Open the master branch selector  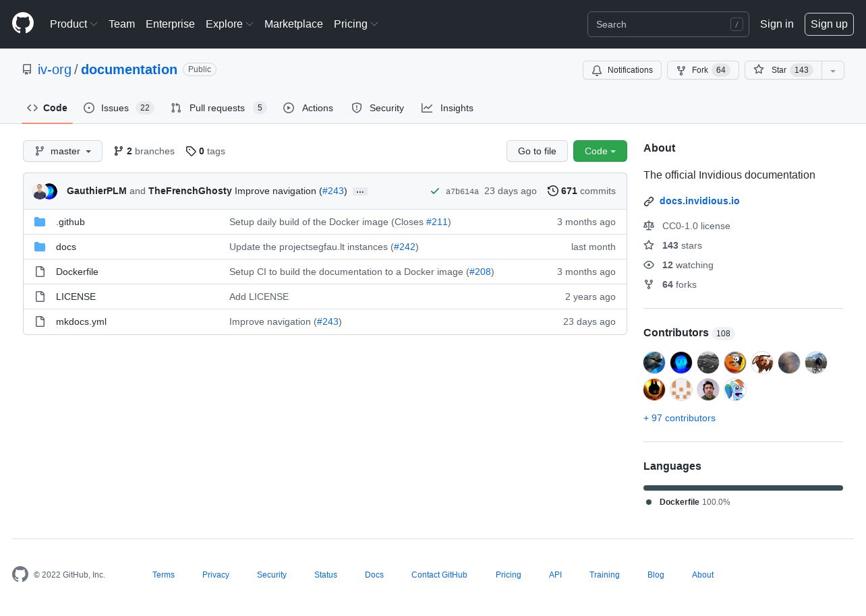pos(63,151)
